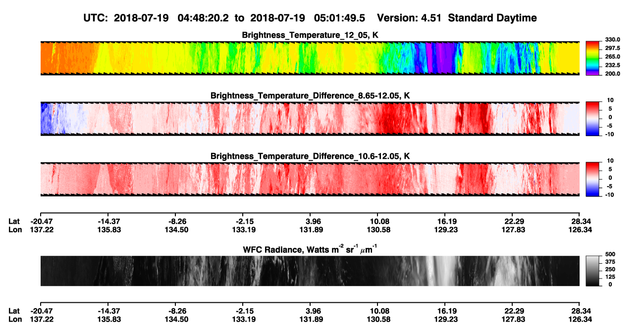The height and width of the screenshot is (330, 644).
Task: Click longitude 134.50 on the axis below WFC Radiance
Action: coord(176,319)
